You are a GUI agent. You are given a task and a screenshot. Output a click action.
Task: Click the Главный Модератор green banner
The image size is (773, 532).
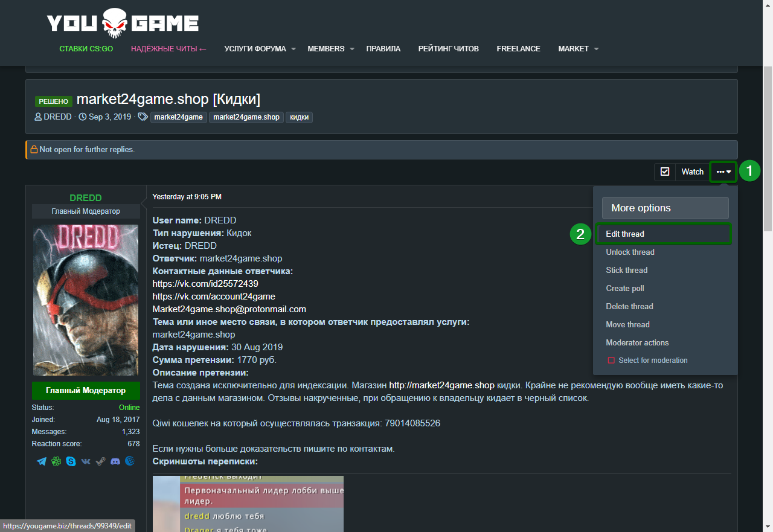[x=86, y=391]
